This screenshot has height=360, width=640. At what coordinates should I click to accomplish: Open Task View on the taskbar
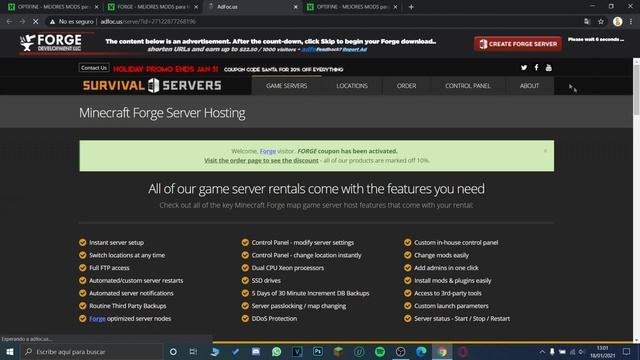193,351
